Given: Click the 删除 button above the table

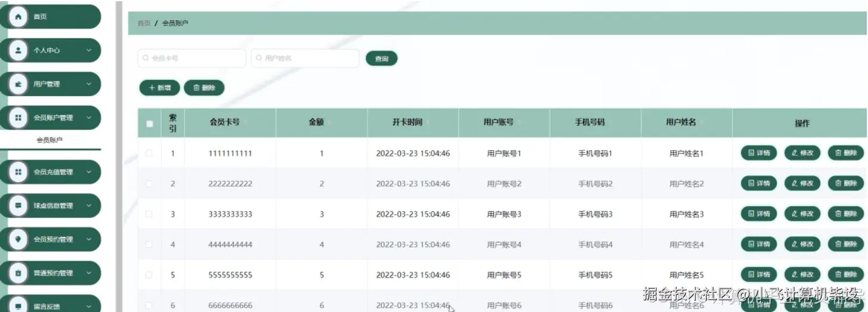Looking at the screenshot, I should pyautogui.click(x=204, y=88).
